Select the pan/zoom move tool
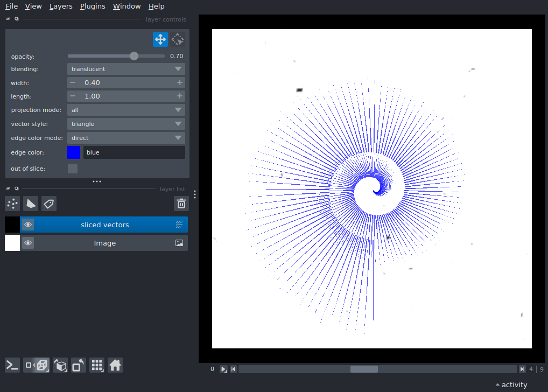The width and height of the screenshot is (548, 392). 160,39
